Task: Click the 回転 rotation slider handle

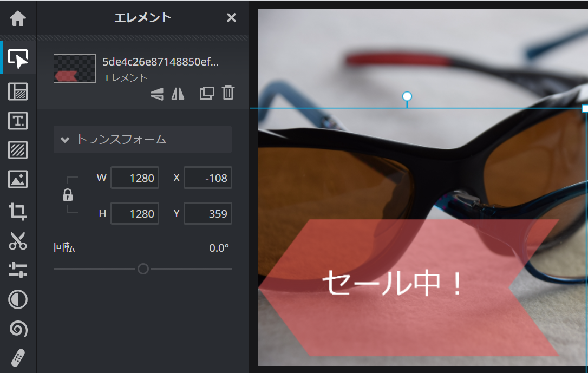Action: click(143, 269)
